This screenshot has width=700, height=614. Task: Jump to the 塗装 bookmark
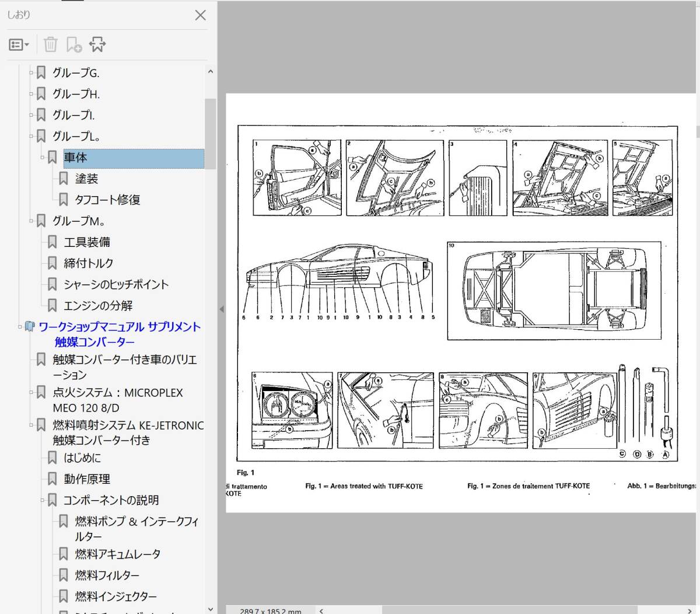(x=86, y=179)
